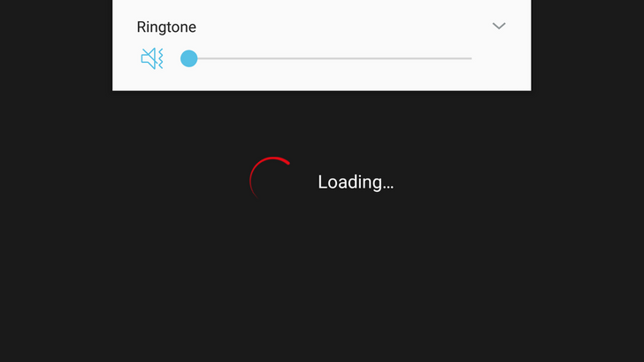Click white panel area below the slider track
This screenshot has height=362, width=644.
[322, 79]
